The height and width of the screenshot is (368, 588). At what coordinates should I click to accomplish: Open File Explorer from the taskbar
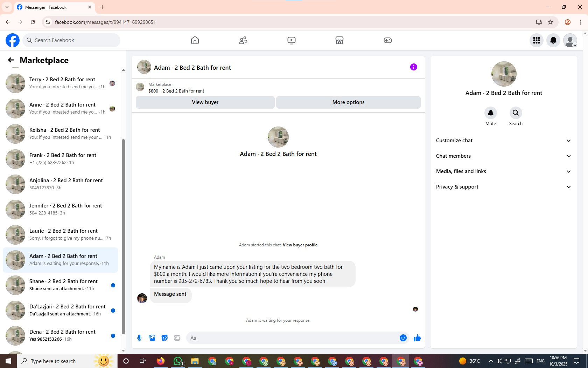(195, 361)
